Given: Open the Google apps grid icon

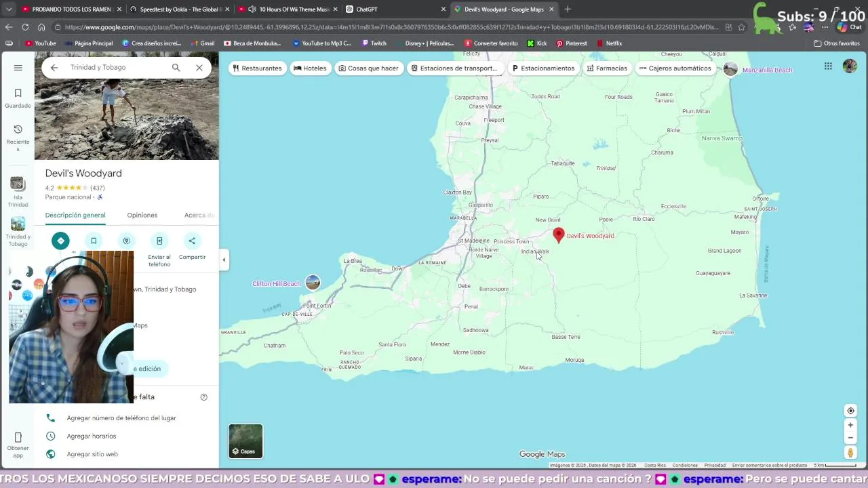Looking at the screenshot, I should pyautogui.click(x=828, y=66).
